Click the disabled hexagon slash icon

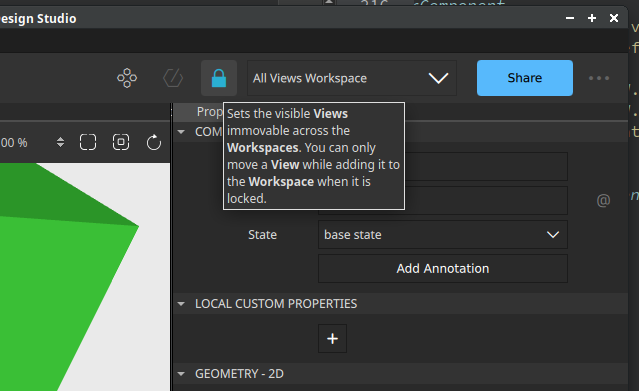[x=173, y=78]
